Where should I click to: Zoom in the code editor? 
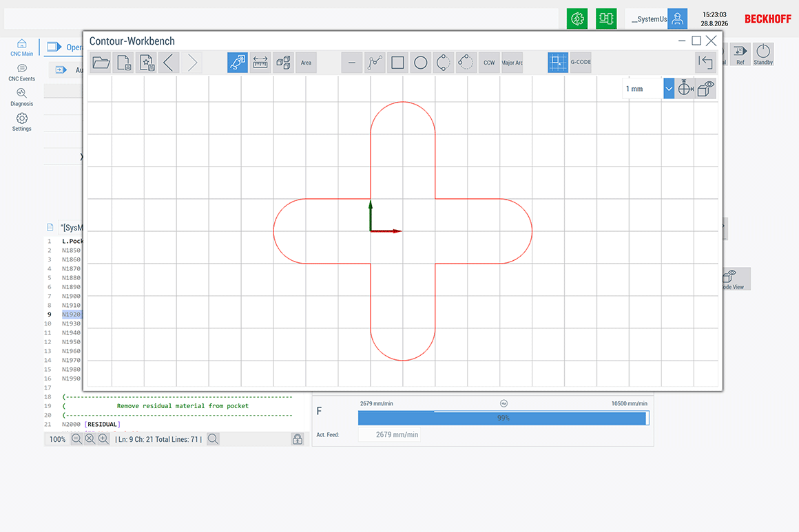103,439
